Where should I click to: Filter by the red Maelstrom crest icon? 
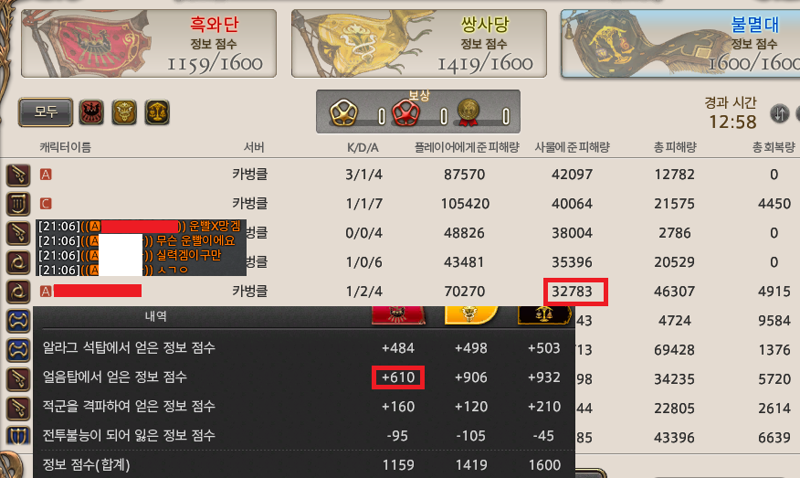pos(91,112)
